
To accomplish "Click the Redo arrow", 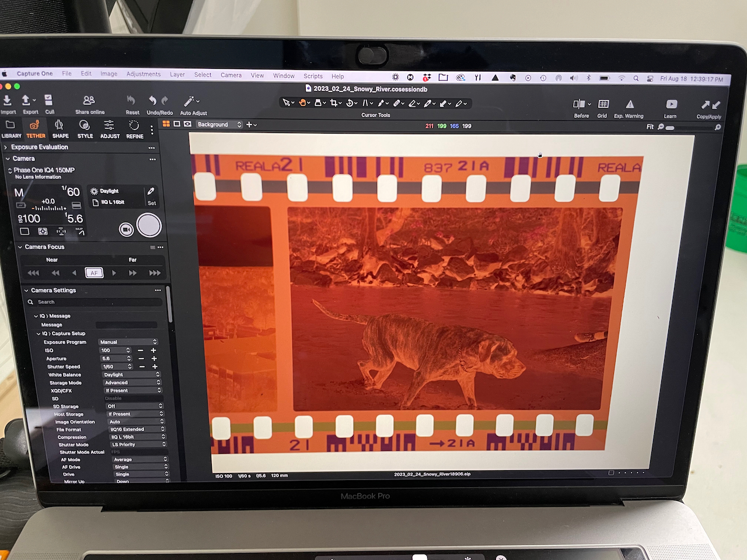I will click(165, 100).
